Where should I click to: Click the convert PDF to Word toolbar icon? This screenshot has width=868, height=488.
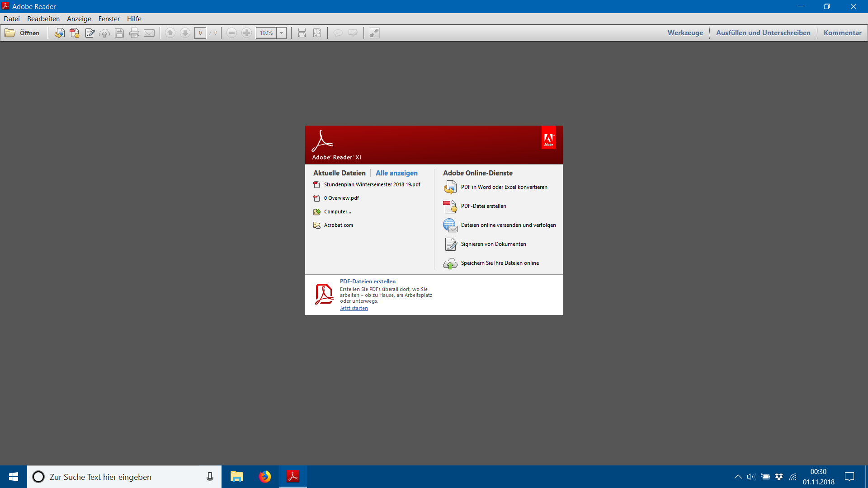[59, 33]
